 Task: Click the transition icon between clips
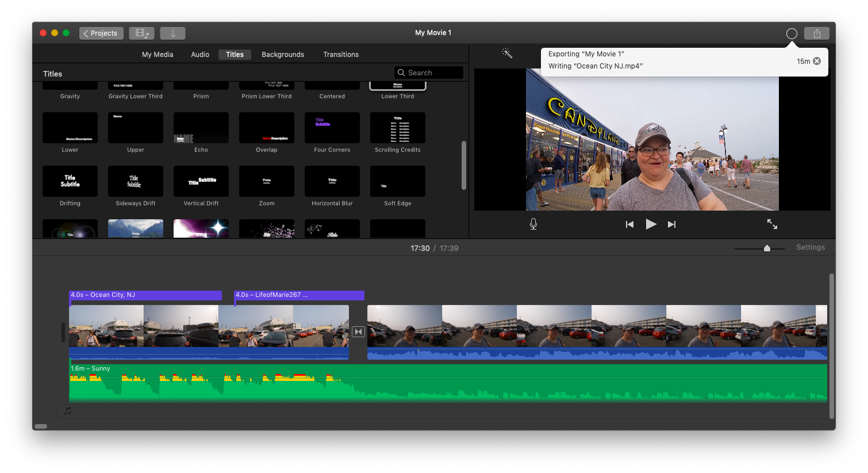point(358,332)
